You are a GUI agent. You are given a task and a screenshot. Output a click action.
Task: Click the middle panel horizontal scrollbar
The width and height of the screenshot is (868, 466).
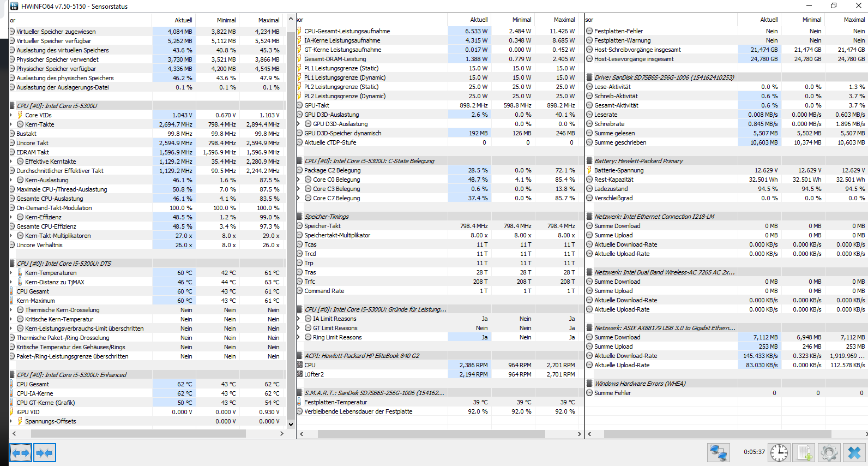[431, 434]
